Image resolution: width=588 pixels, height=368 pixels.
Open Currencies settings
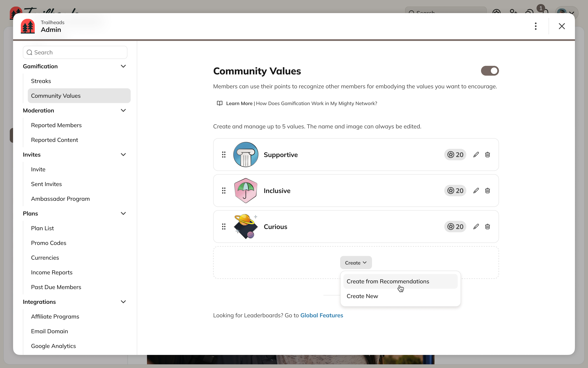coord(79,258)
